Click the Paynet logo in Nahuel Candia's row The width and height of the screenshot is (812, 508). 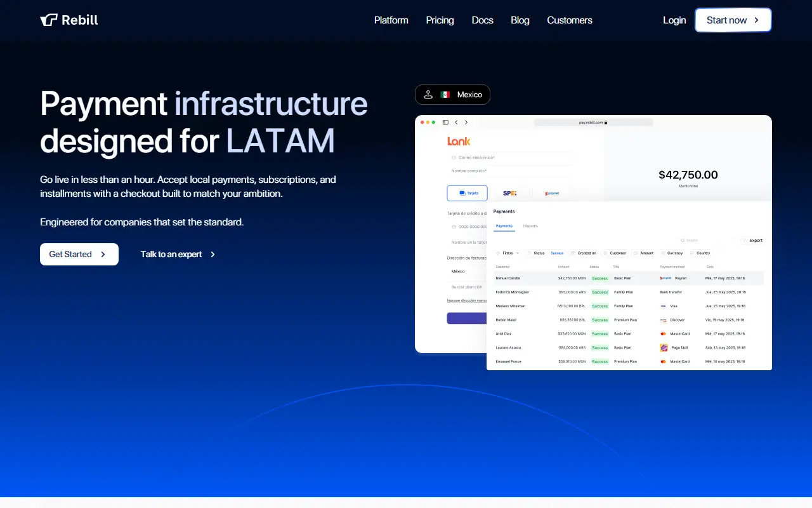tap(665, 278)
